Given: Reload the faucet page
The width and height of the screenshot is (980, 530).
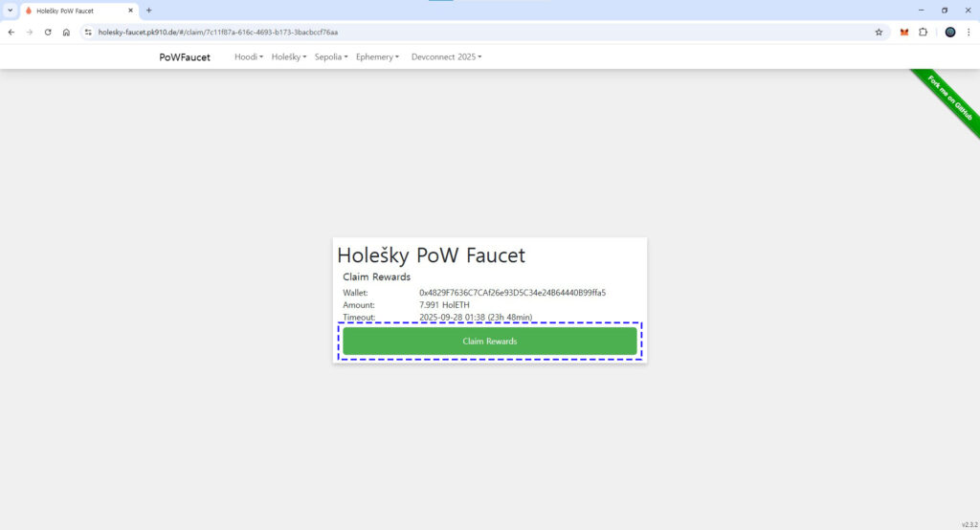Looking at the screenshot, I should point(48,32).
